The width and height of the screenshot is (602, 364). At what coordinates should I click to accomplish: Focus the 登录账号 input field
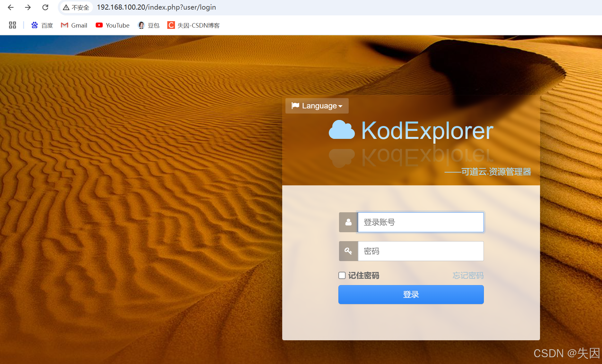pyautogui.click(x=421, y=222)
